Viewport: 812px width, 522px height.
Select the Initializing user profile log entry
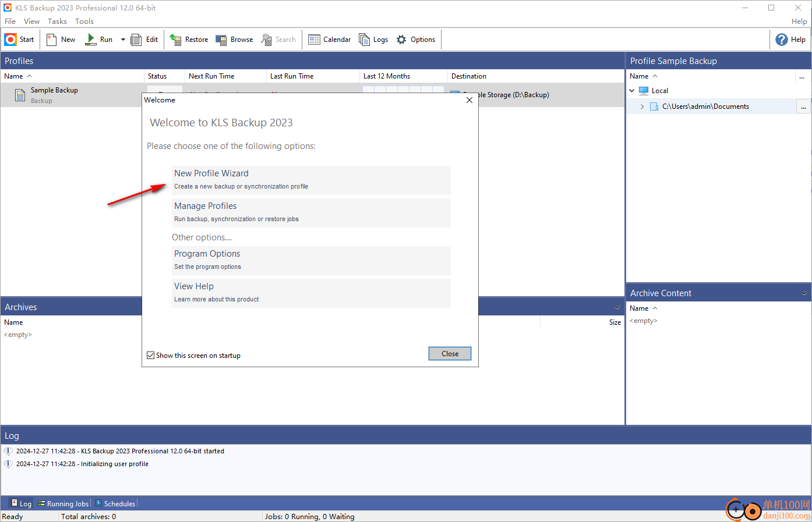tap(82, 464)
